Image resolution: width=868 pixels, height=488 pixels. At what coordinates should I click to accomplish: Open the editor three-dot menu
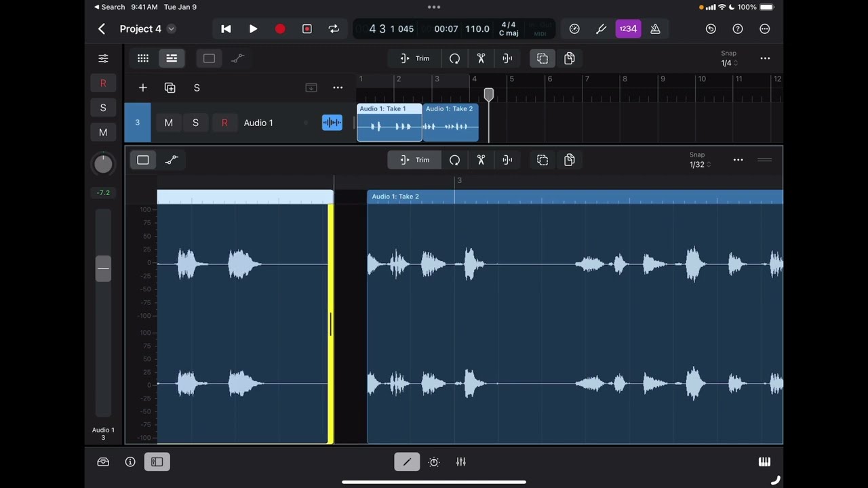coord(738,160)
